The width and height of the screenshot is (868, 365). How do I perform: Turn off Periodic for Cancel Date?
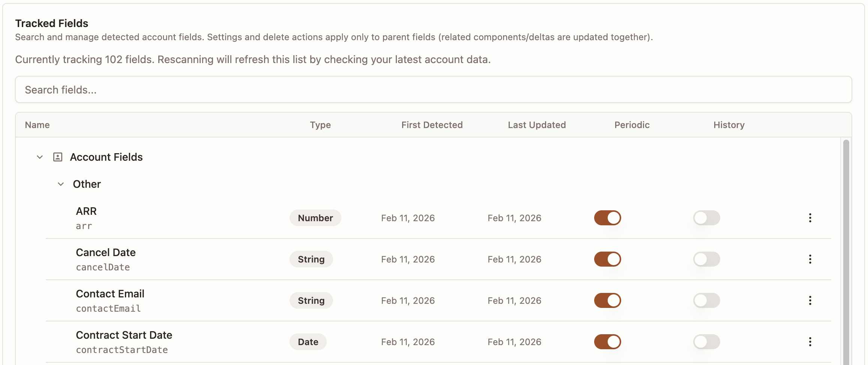(x=608, y=259)
